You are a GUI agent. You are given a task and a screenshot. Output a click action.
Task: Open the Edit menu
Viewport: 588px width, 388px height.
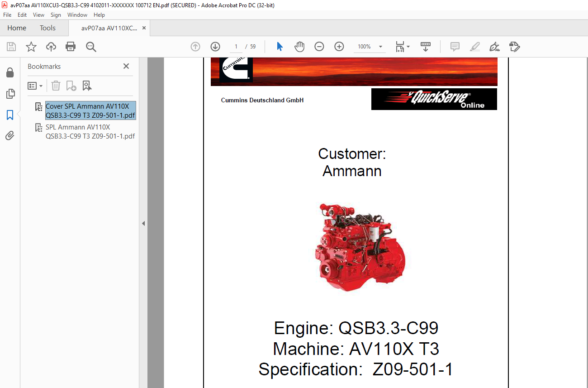[22, 15]
